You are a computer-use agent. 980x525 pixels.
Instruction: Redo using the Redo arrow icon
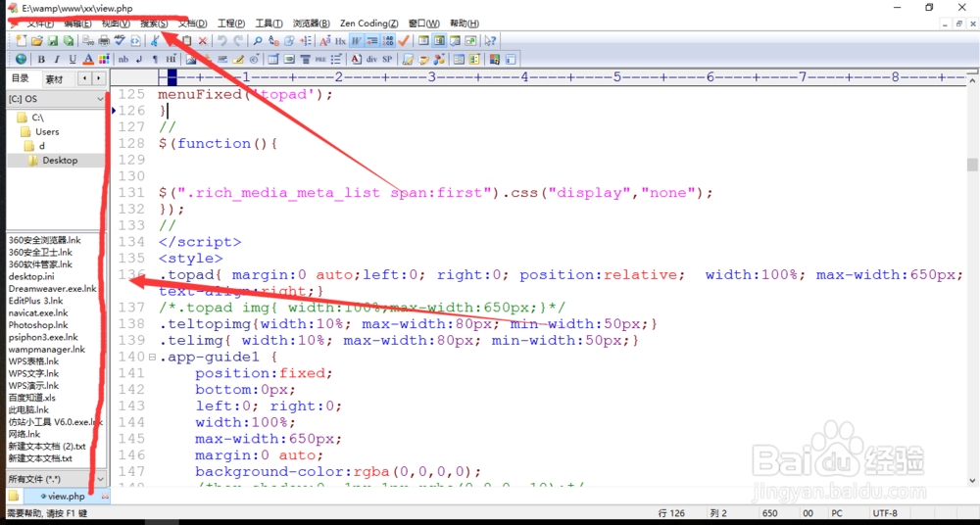click(x=238, y=40)
